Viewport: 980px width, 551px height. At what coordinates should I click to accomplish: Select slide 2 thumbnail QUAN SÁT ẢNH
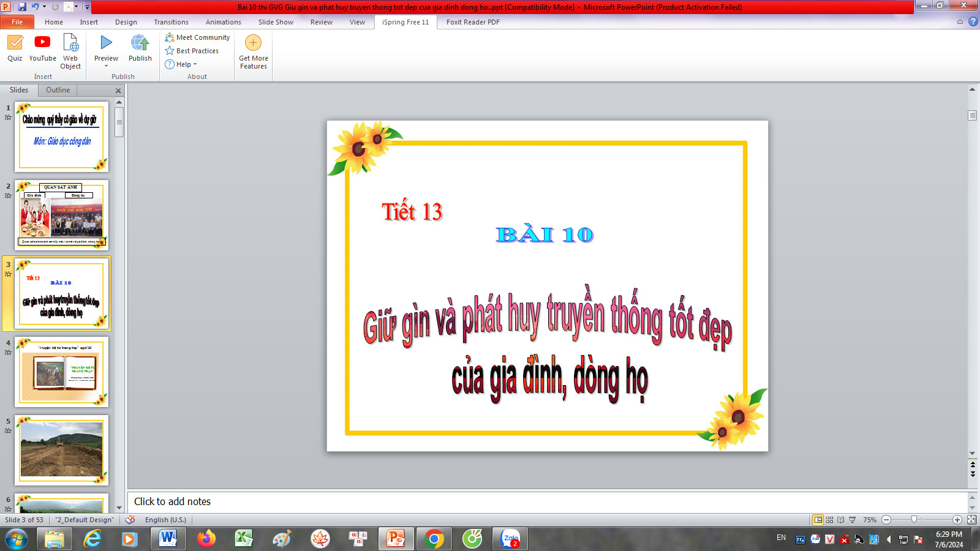[x=62, y=215]
